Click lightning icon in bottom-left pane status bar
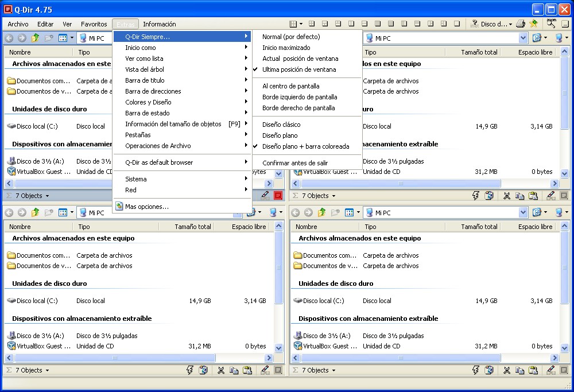The width and height of the screenshot is (574, 392). 189,370
